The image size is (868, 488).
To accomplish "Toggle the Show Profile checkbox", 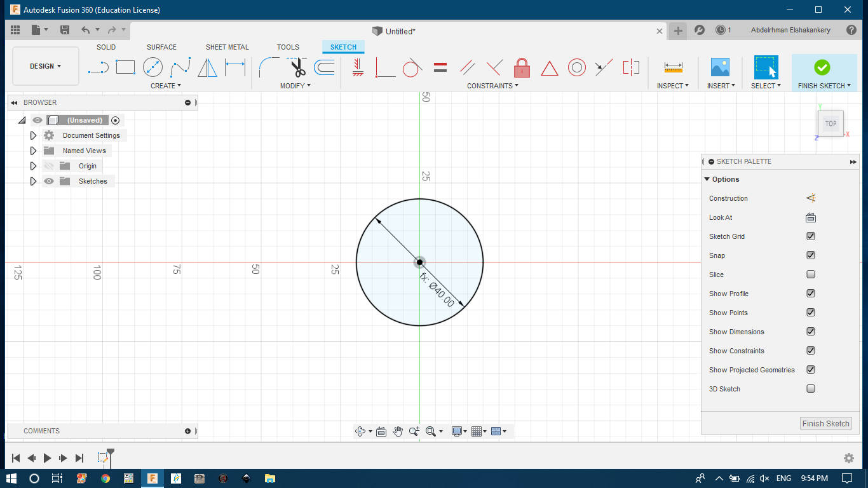I will (x=811, y=294).
